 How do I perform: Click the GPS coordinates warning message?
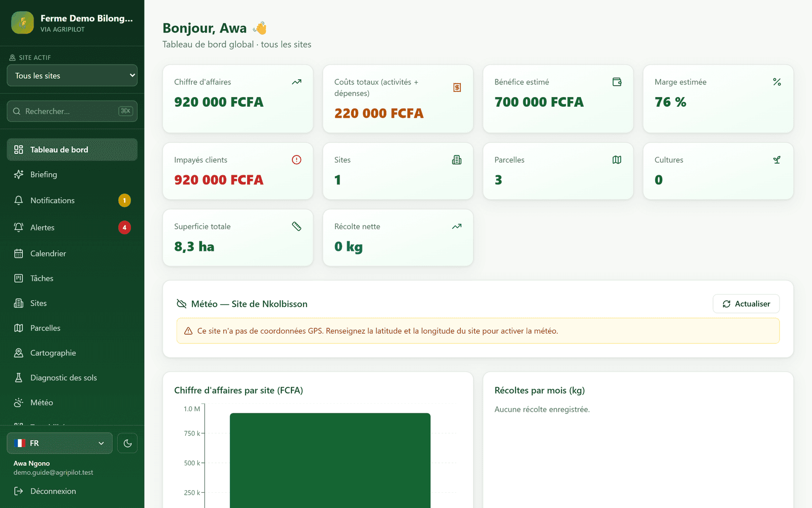[378, 331]
